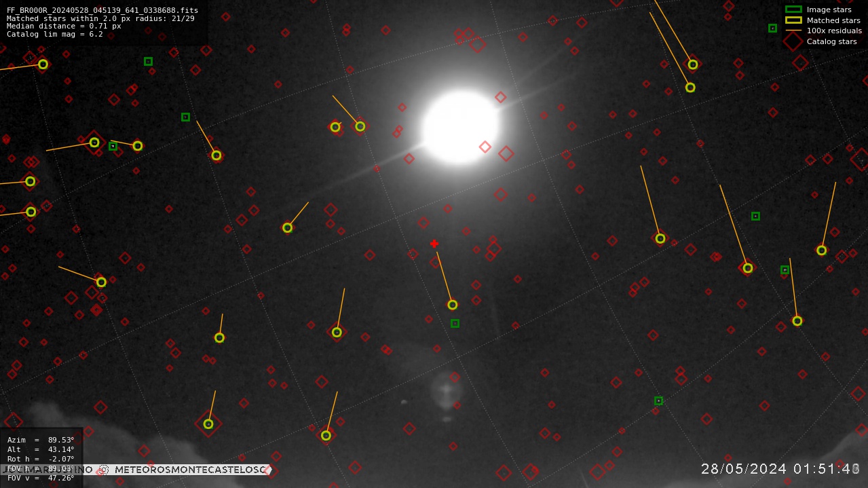Viewport: 868px width, 488px height.
Task: Click the green Image stars legend square
Action: click(x=793, y=10)
